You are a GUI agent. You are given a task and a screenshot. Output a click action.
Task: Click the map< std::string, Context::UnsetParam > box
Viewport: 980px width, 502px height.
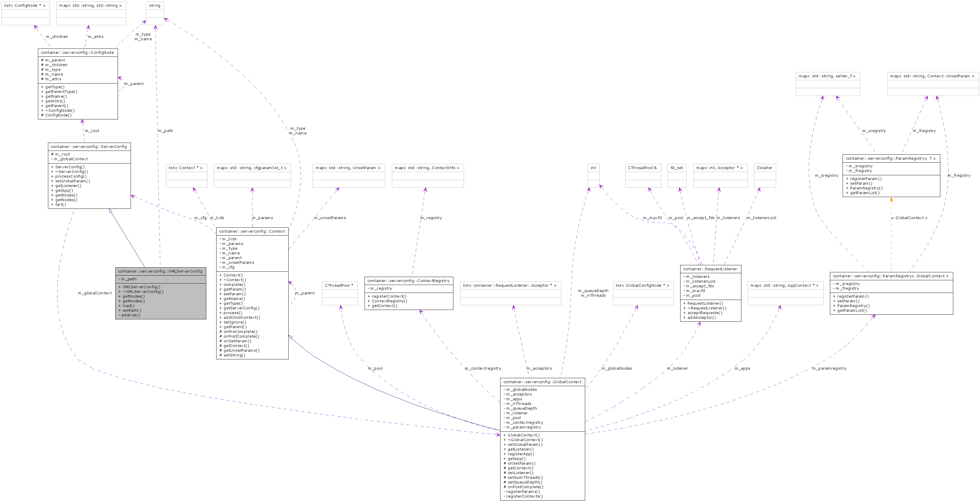click(933, 84)
